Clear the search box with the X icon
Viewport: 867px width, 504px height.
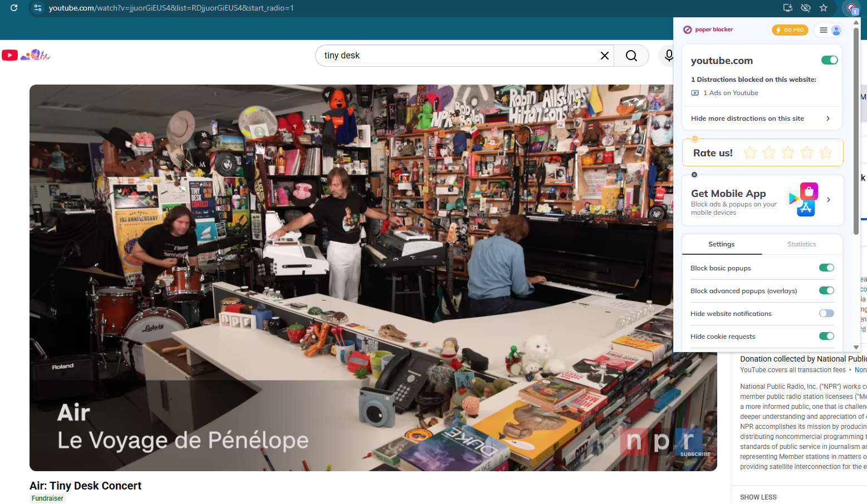point(604,55)
